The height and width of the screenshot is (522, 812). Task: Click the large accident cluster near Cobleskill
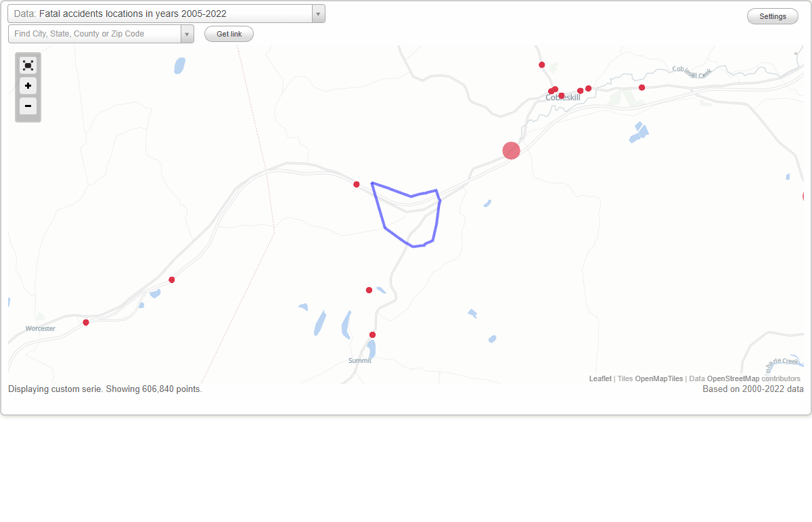click(x=511, y=150)
